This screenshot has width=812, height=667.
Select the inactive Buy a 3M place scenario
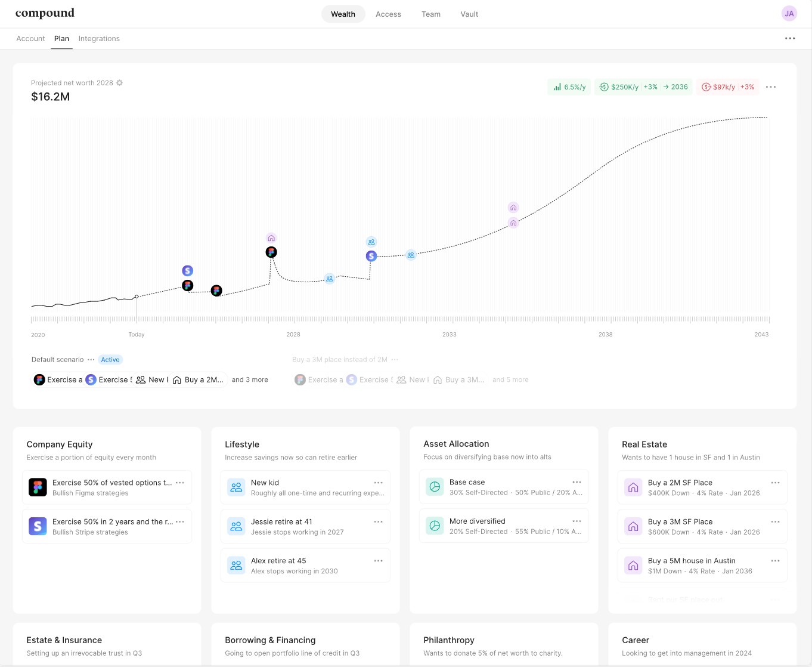(339, 360)
